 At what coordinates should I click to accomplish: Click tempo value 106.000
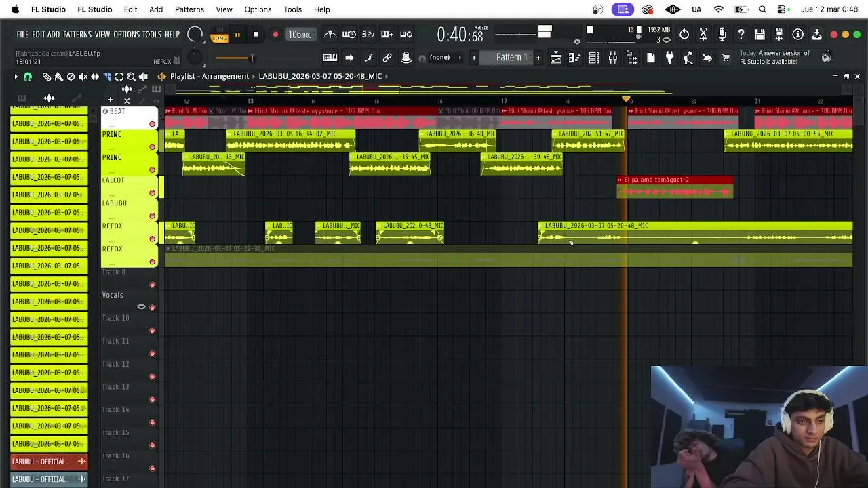(300, 35)
